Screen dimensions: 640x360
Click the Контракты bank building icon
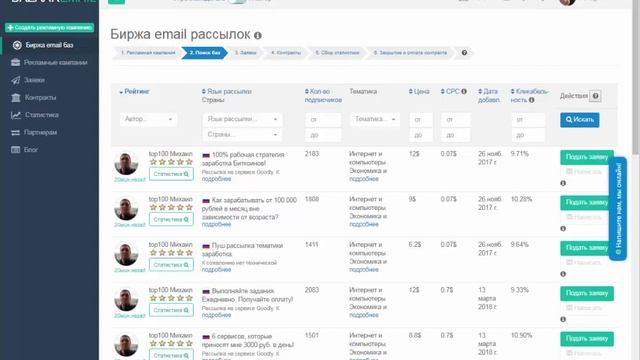pyautogui.click(x=16, y=98)
